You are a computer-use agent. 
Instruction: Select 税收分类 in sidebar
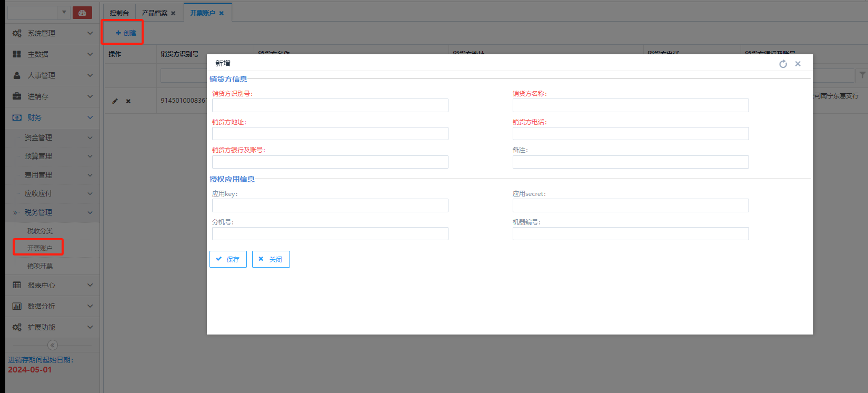(x=40, y=231)
